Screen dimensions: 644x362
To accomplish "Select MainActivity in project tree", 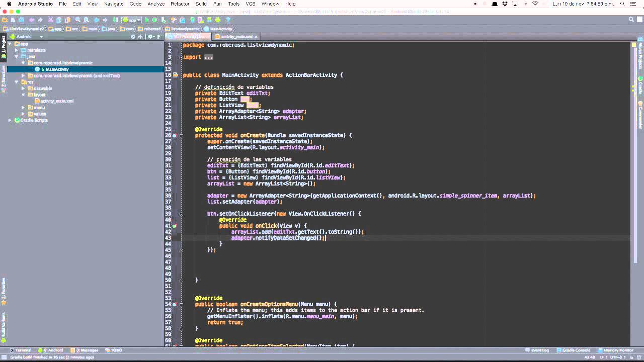I will coord(57,69).
